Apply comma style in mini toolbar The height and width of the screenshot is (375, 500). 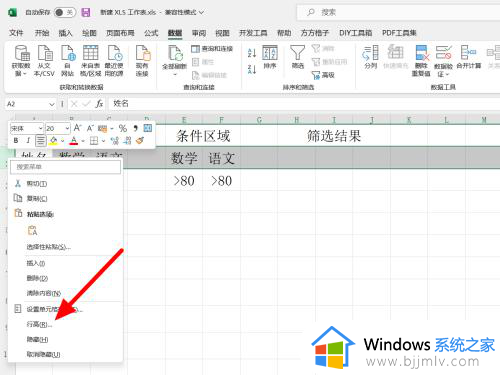(135, 128)
